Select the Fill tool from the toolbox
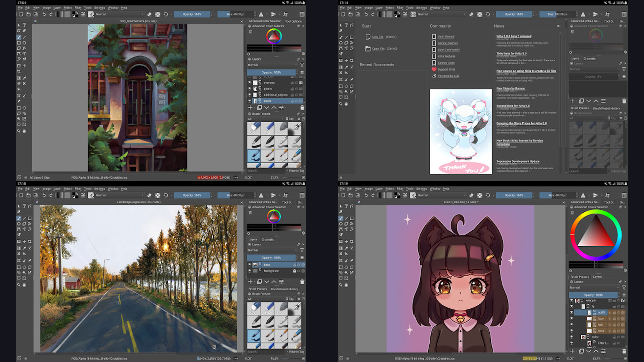Screen dimensions: 644x362 19,88
